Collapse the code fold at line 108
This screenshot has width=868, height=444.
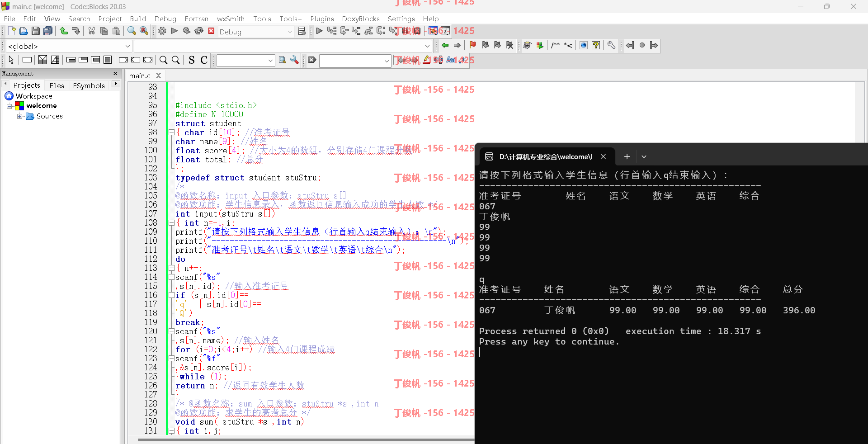click(x=171, y=223)
